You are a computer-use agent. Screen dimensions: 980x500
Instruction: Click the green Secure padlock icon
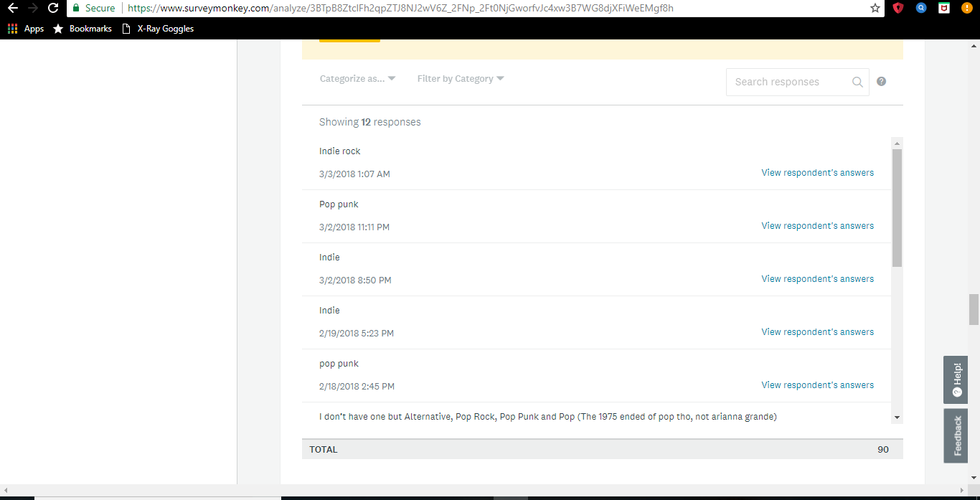pos(76,8)
